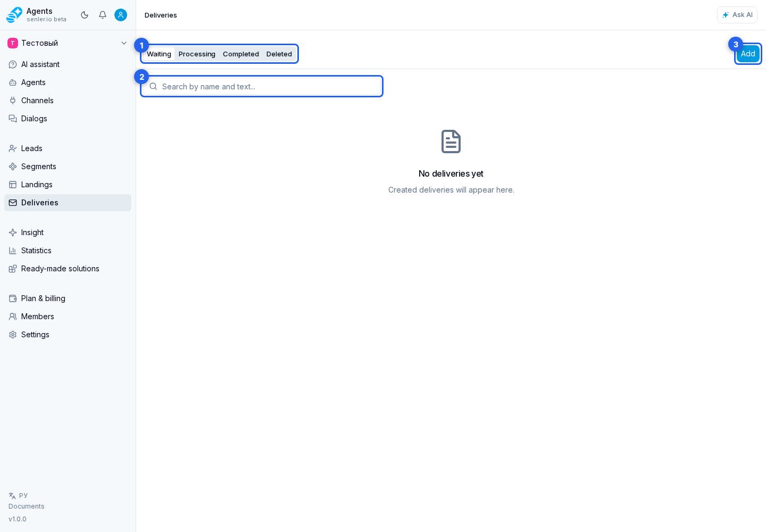Open Insight menu label
766x532 pixels.
pos(32,232)
